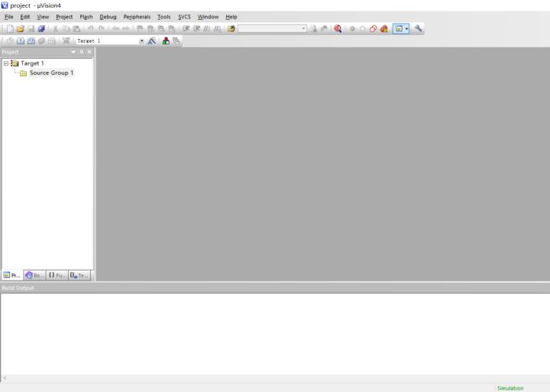Viewport: 550px width, 392px height.
Task: Open the File menu
Action: [x=8, y=17]
